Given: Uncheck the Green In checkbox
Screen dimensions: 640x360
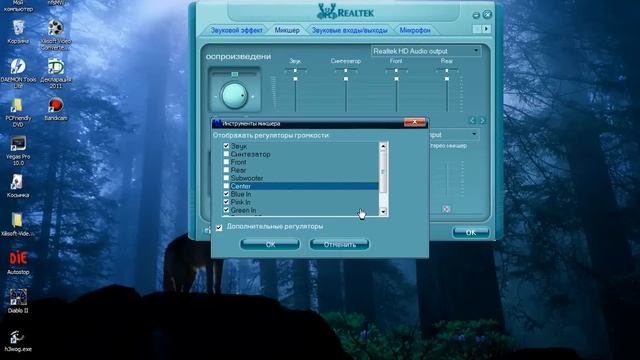Looking at the screenshot, I should (226, 210).
